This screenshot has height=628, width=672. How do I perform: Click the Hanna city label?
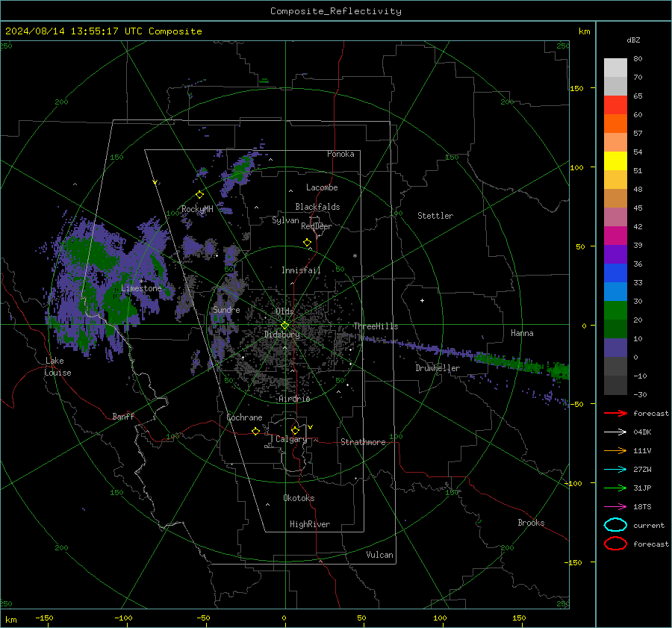(522, 334)
